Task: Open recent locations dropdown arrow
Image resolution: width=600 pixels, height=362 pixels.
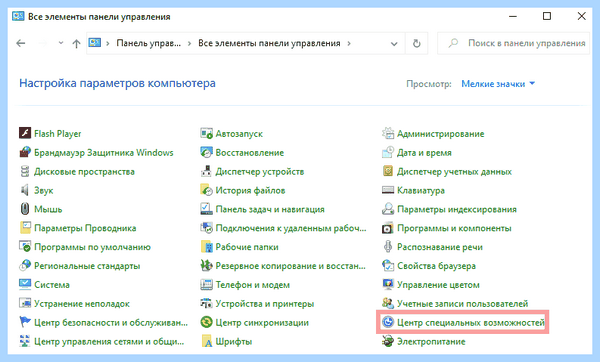Action: (60, 43)
